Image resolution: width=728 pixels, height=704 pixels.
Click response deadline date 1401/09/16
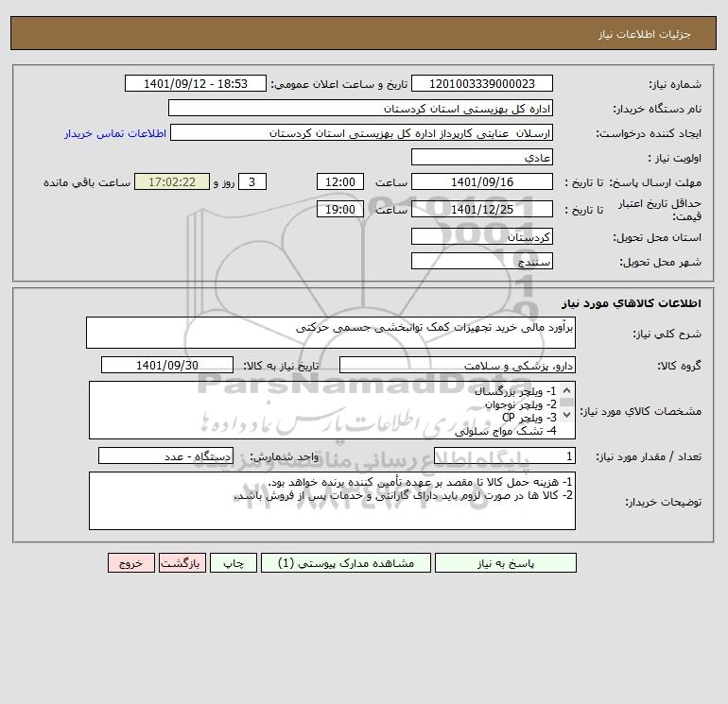click(482, 182)
